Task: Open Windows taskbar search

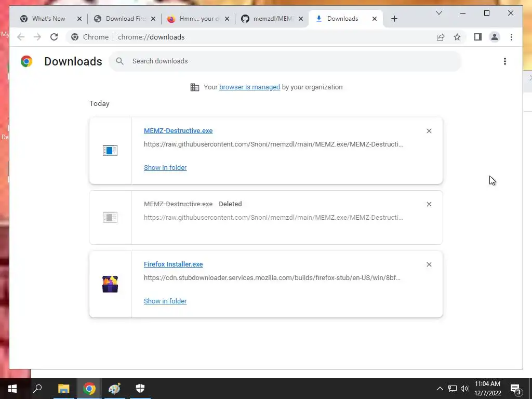Action: [x=37, y=389]
